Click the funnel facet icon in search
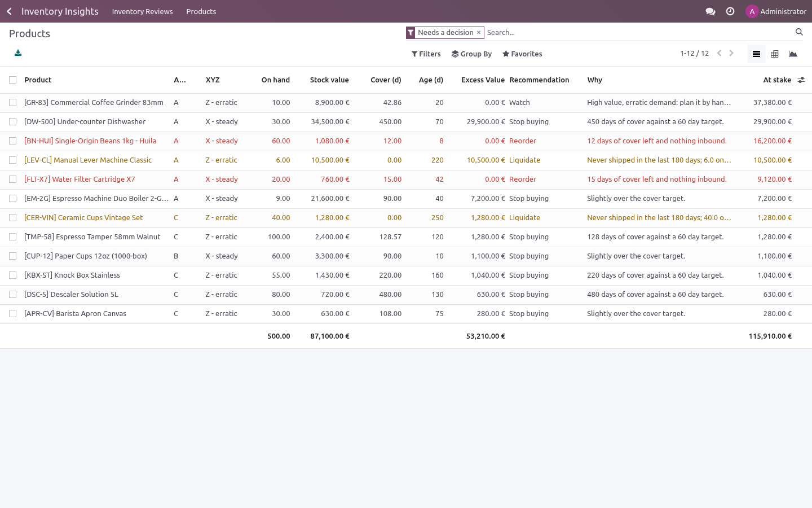 tap(411, 33)
